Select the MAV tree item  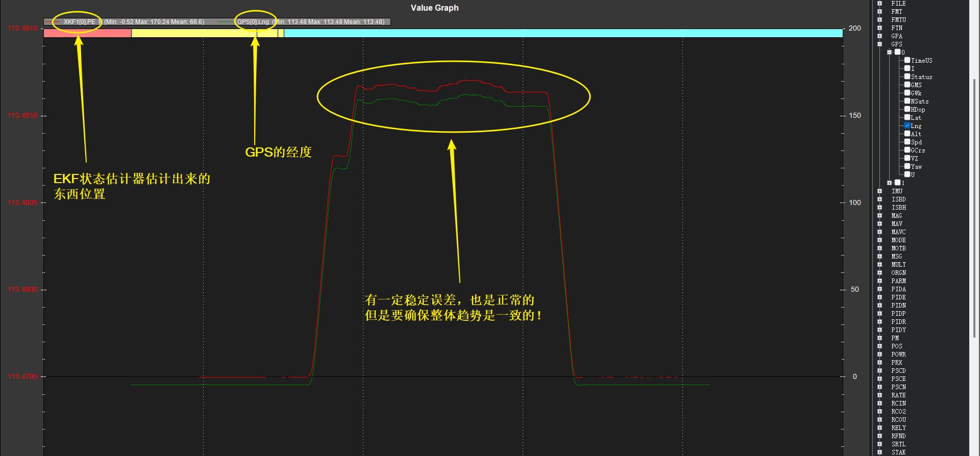[897, 224]
